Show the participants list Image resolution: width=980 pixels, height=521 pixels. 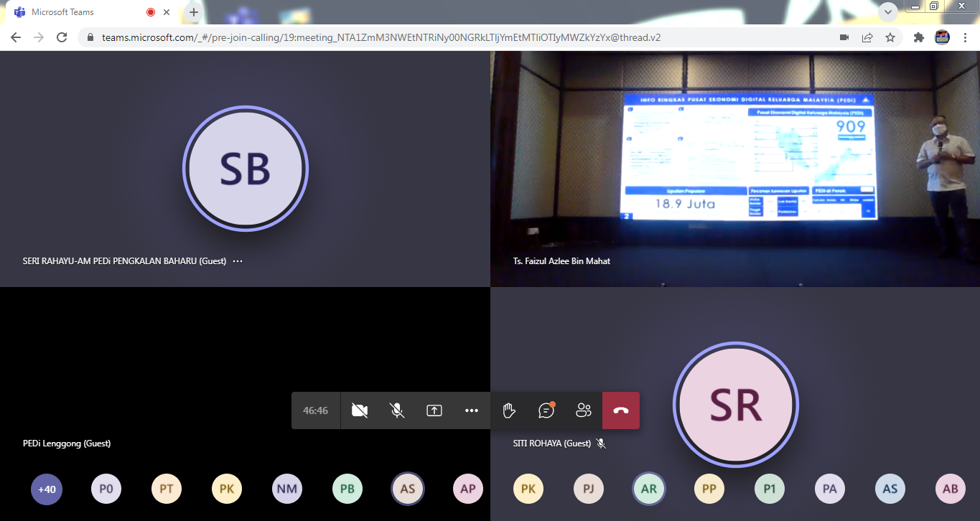(x=584, y=410)
